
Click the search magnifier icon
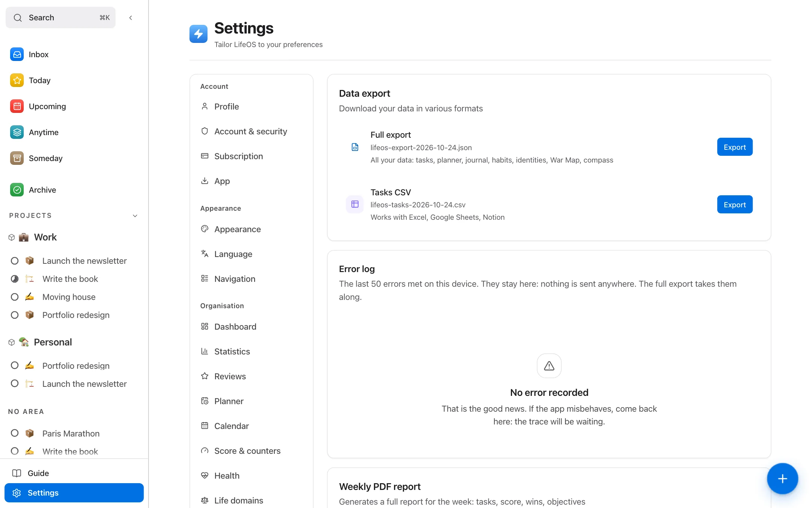pyautogui.click(x=18, y=18)
